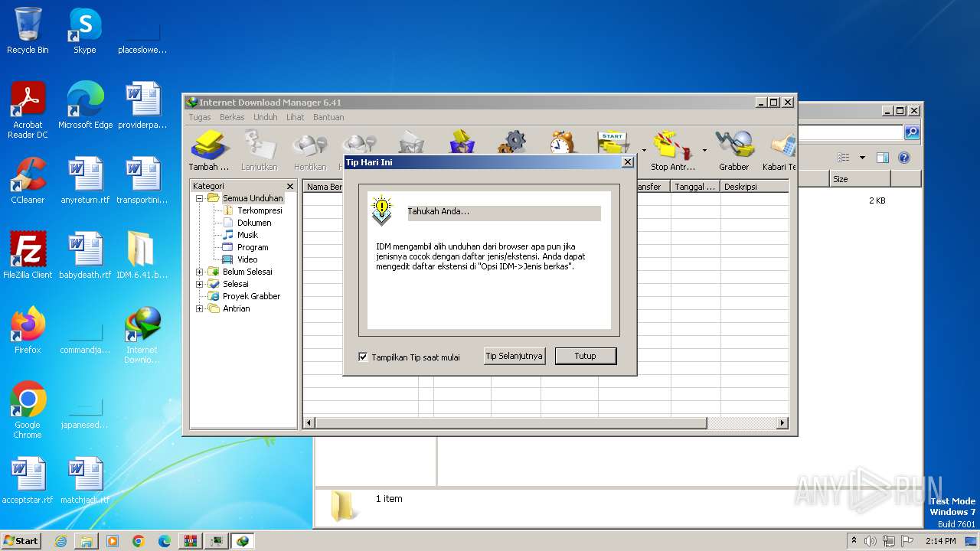Select Dokumen category
Screen dimensions: 980x551
tap(254, 223)
